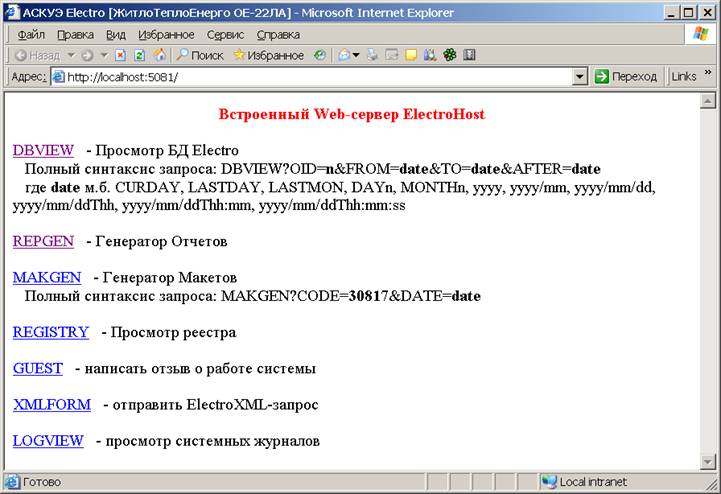Image resolution: width=721 pixels, height=494 pixels.
Task: Open the Favorites (Избранное) toolbar button
Action: [269, 56]
